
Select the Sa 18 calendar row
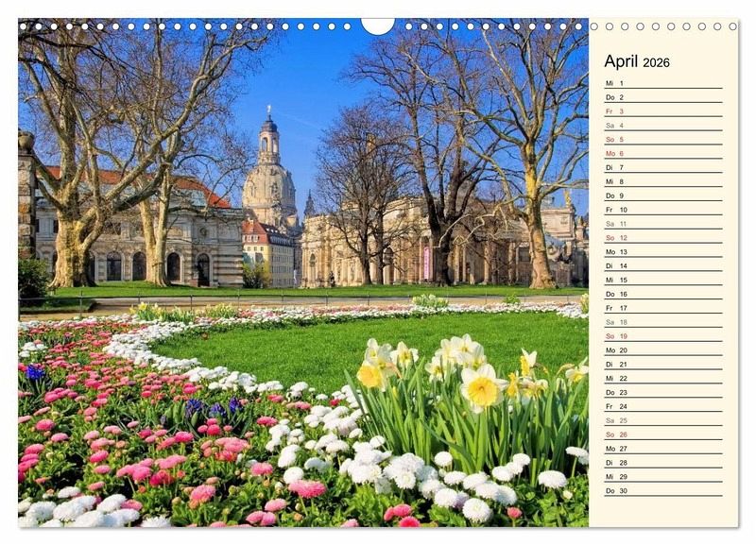[663, 322]
